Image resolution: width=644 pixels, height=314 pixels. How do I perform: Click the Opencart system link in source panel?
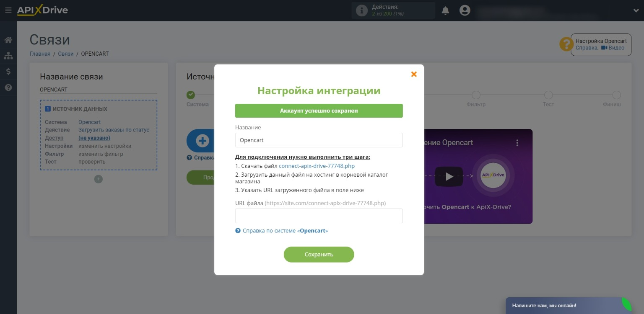[90, 122]
